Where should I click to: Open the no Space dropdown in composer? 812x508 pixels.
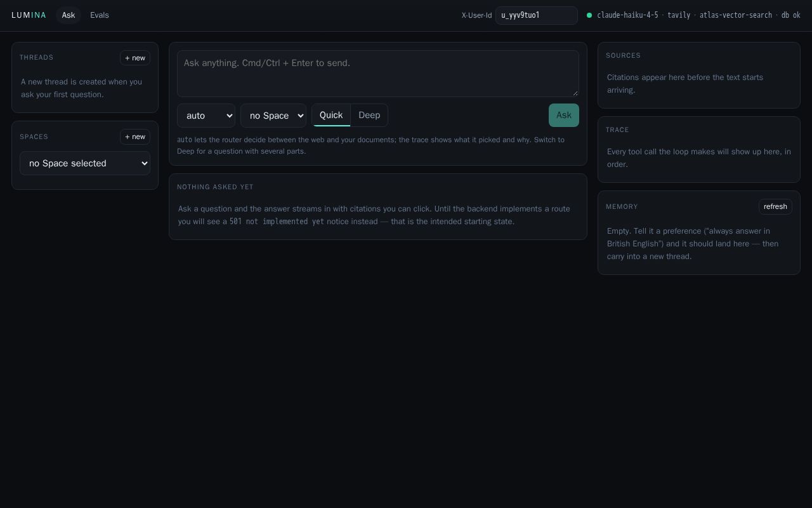(x=273, y=116)
